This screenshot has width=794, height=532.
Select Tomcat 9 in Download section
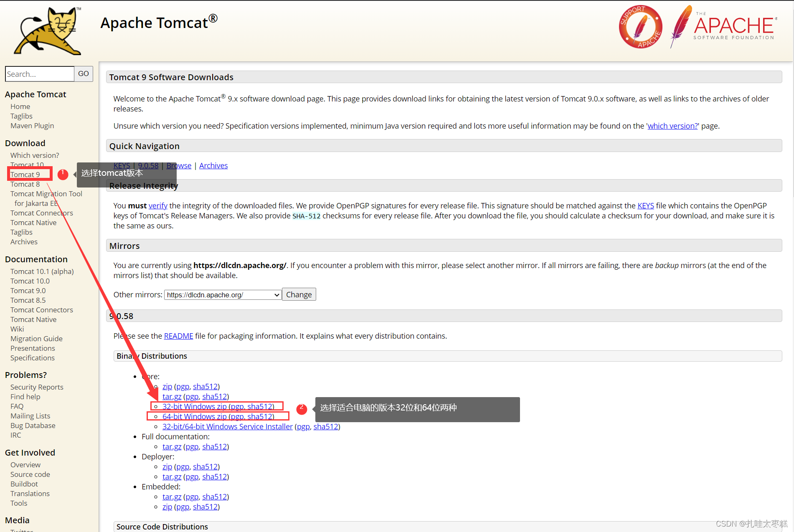[x=25, y=175]
